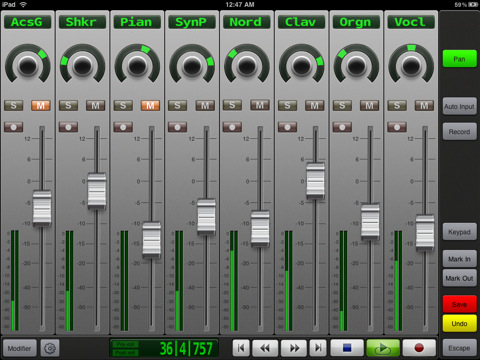Click the iPad Wi-Fi status icon
Image resolution: width=480 pixels, height=360 pixels.
23,4
